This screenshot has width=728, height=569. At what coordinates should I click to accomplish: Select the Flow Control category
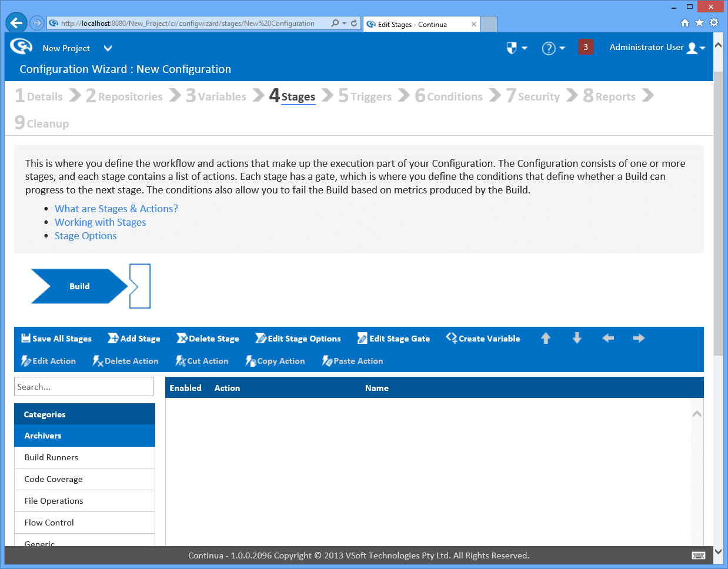click(x=85, y=523)
